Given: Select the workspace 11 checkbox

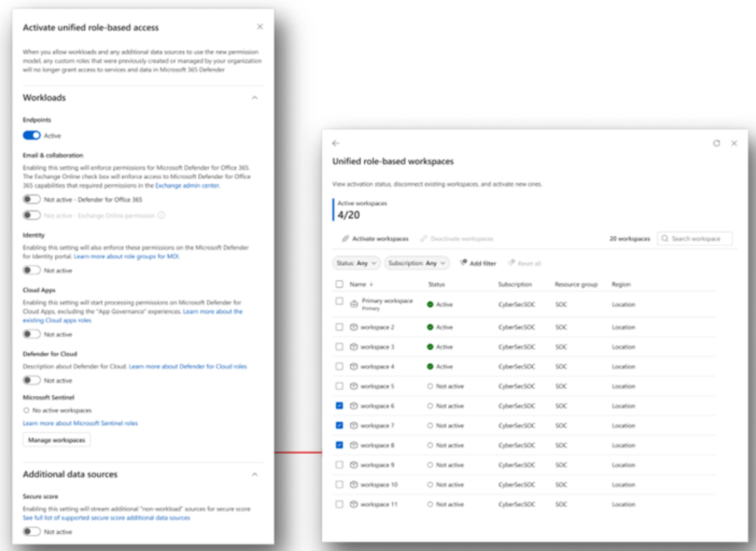Looking at the screenshot, I should 340,505.
